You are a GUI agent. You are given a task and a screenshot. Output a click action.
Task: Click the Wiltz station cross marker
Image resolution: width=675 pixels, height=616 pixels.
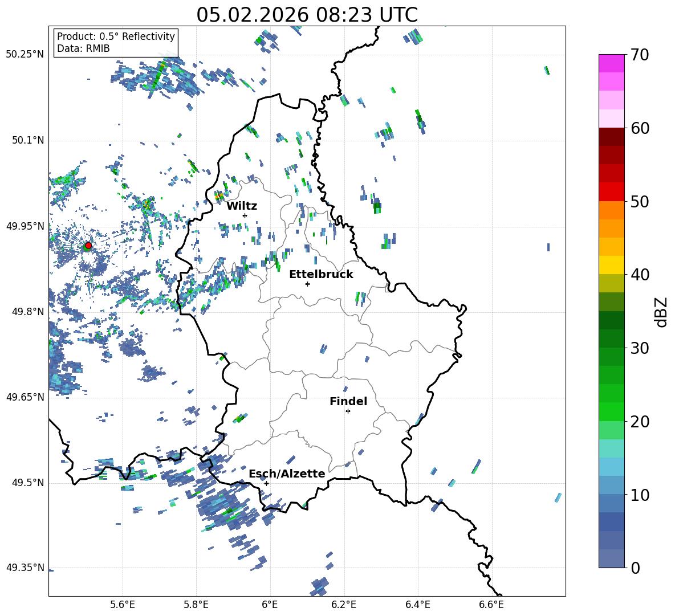(x=245, y=215)
